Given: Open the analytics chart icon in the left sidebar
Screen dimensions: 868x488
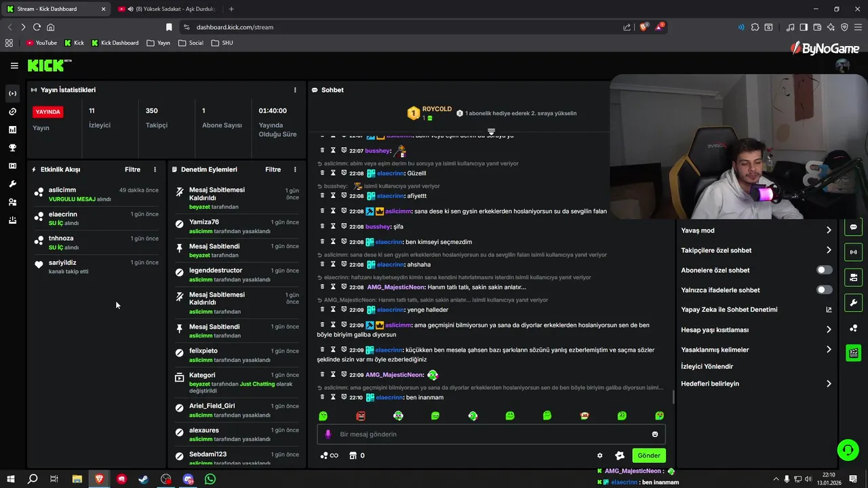Looking at the screenshot, I should pos(12,129).
